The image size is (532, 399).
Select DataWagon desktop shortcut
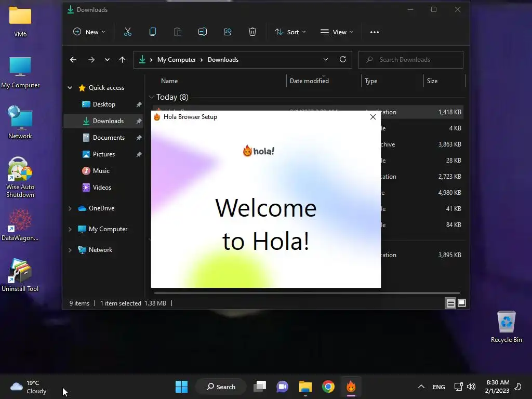pos(20,224)
